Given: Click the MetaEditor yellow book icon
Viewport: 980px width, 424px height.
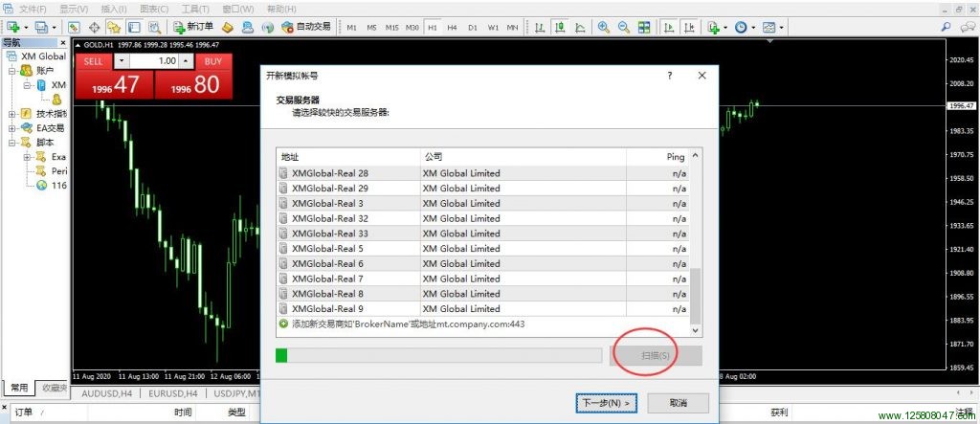Looking at the screenshot, I should pos(228,27).
